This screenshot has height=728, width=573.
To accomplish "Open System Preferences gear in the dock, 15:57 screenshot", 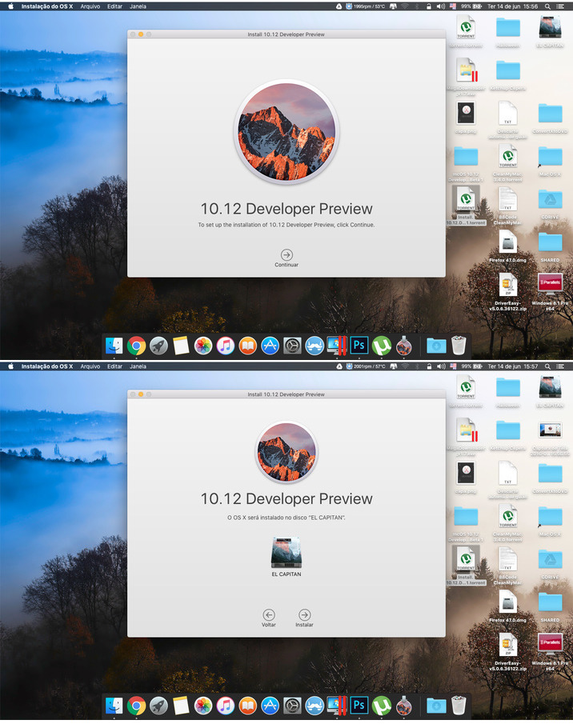I will (292, 706).
